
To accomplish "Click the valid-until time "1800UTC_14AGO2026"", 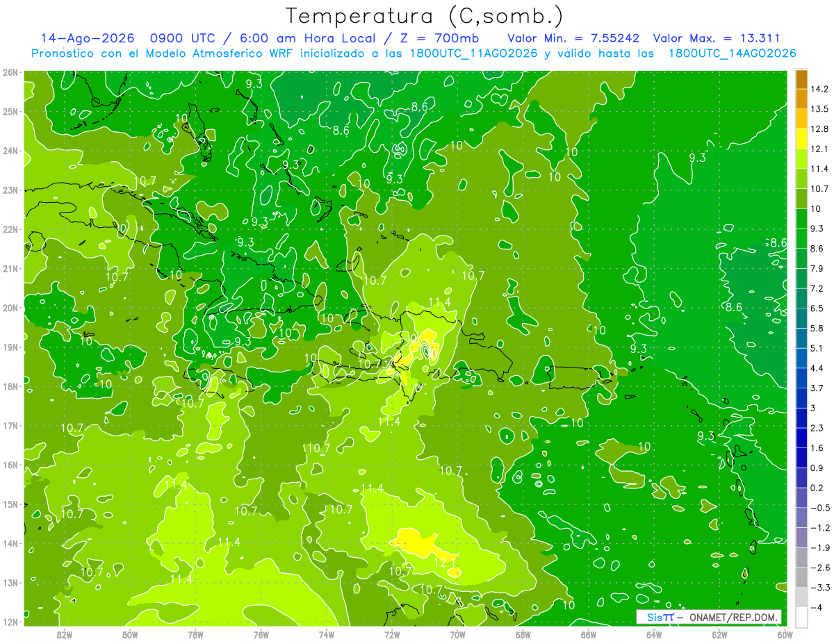I will coord(732,53).
